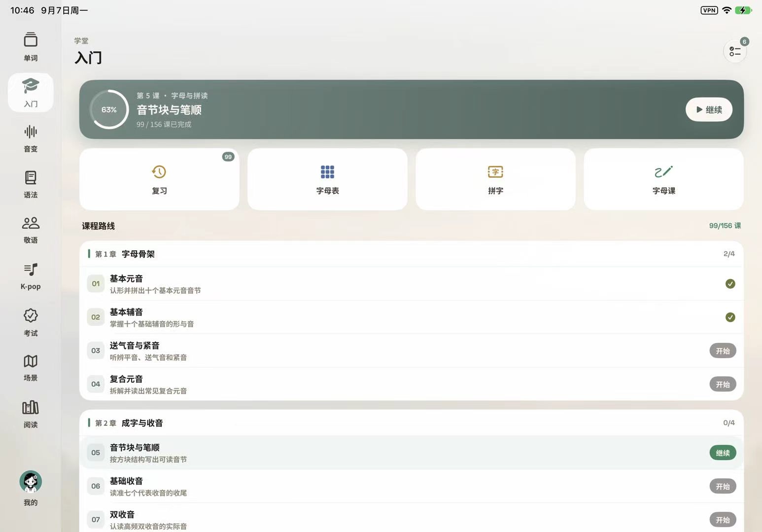Open the 单词 vocabulary section

click(31, 47)
